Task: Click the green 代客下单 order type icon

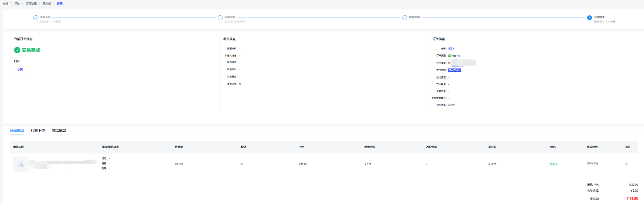Action: point(450,56)
